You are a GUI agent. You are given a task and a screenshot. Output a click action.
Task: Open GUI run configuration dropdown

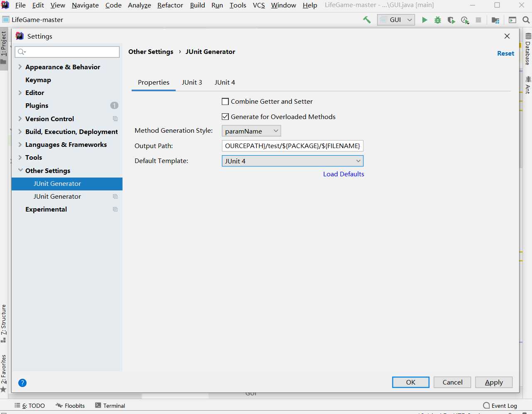click(396, 20)
